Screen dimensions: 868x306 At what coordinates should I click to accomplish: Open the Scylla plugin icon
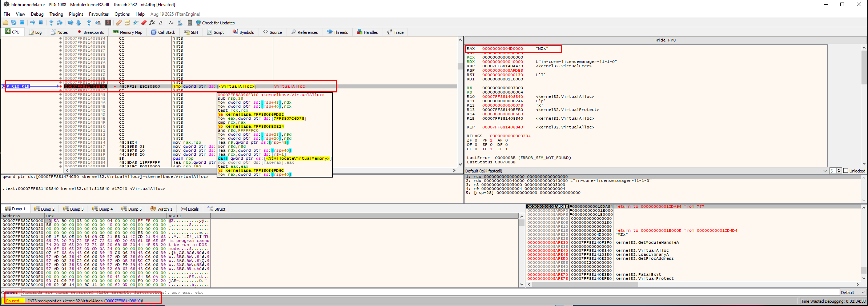pos(108,23)
